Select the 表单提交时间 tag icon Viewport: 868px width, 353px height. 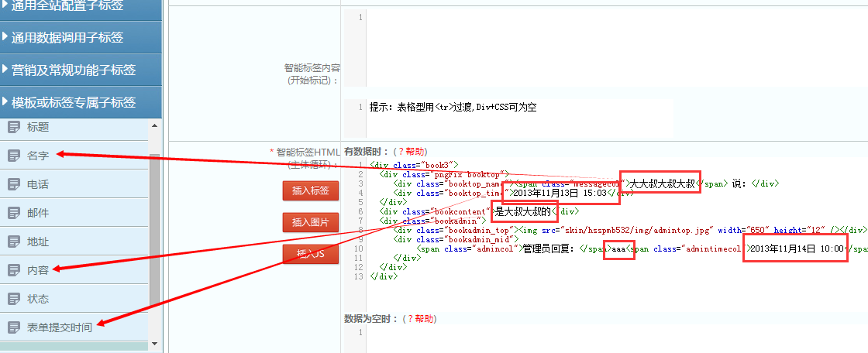[x=13, y=327]
